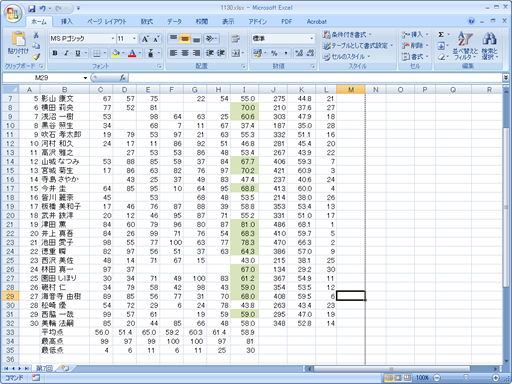
Task: Open the borders dropdown arrow
Action: click(105, 53)
